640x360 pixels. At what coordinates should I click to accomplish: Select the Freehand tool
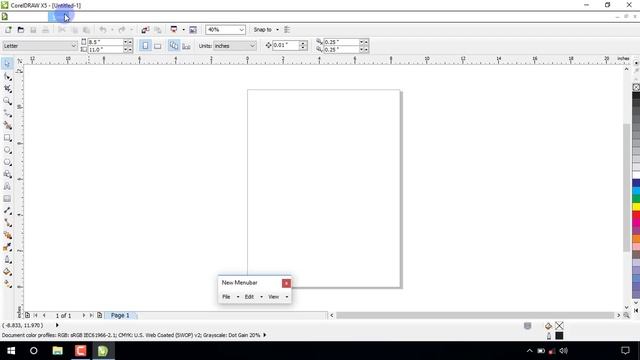(x=7, y=113)
